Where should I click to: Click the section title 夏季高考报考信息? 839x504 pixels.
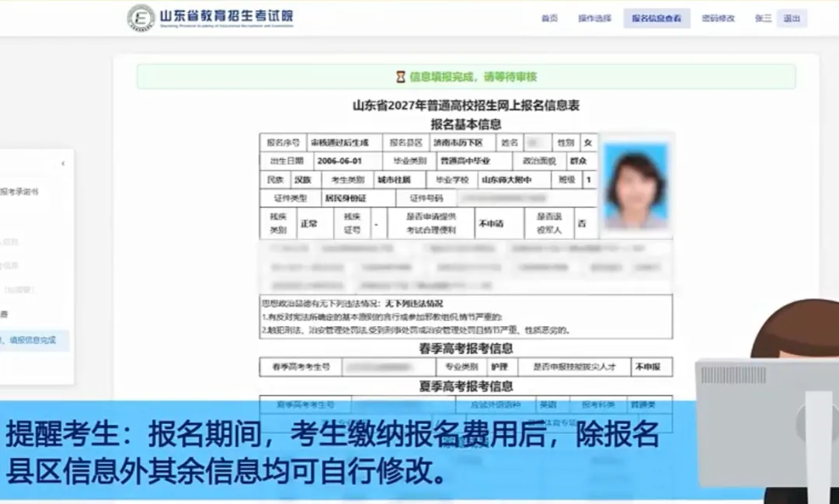coord(466,386)
